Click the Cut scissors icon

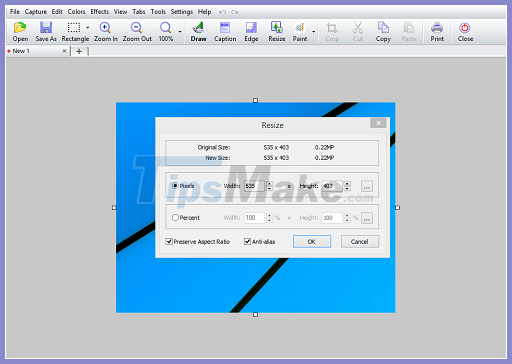[x=358, y=28]
